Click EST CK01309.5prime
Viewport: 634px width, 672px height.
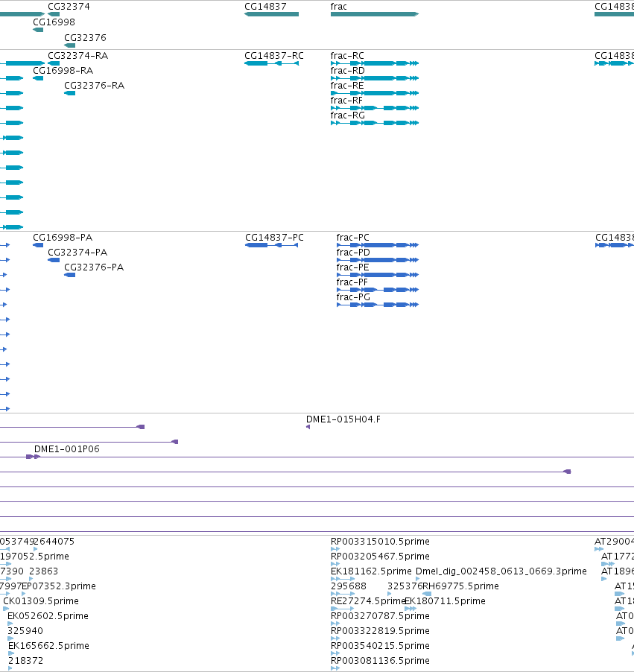[6, 609]
